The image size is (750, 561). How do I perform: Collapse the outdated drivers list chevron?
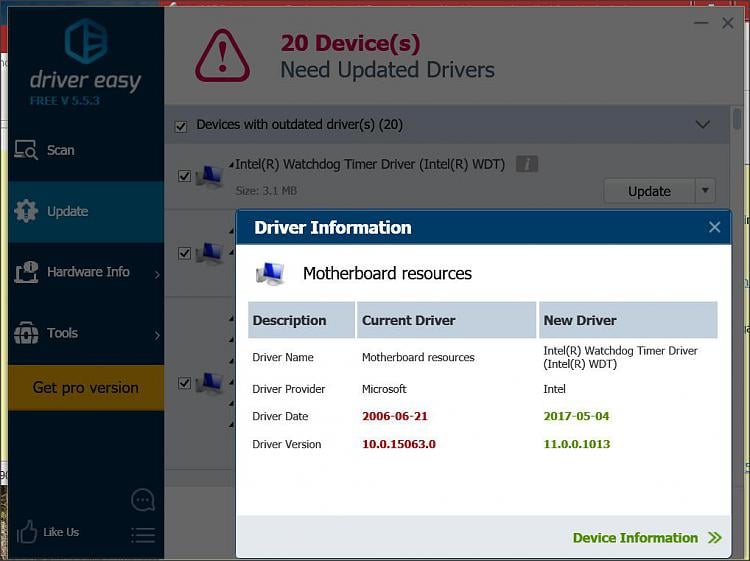702,125
